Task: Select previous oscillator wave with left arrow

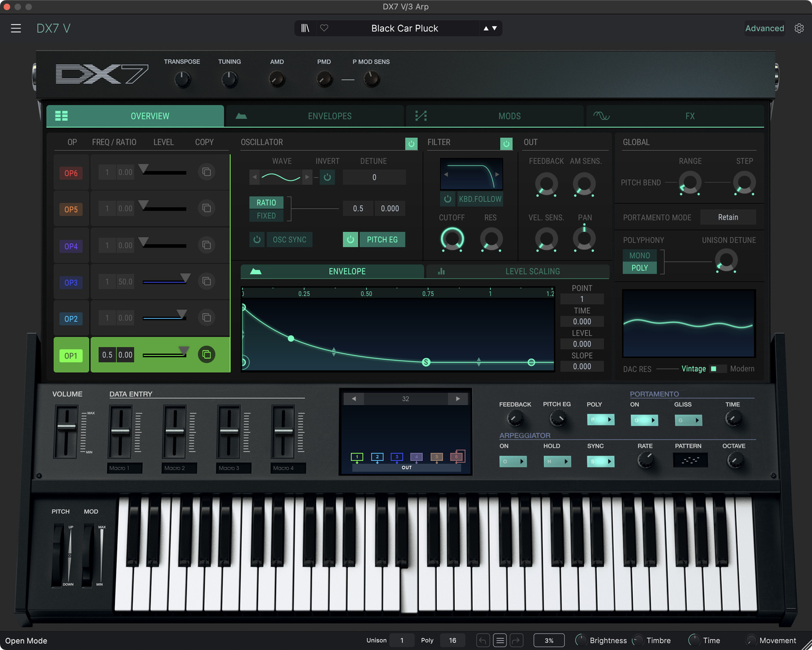Action: (254, 177)
